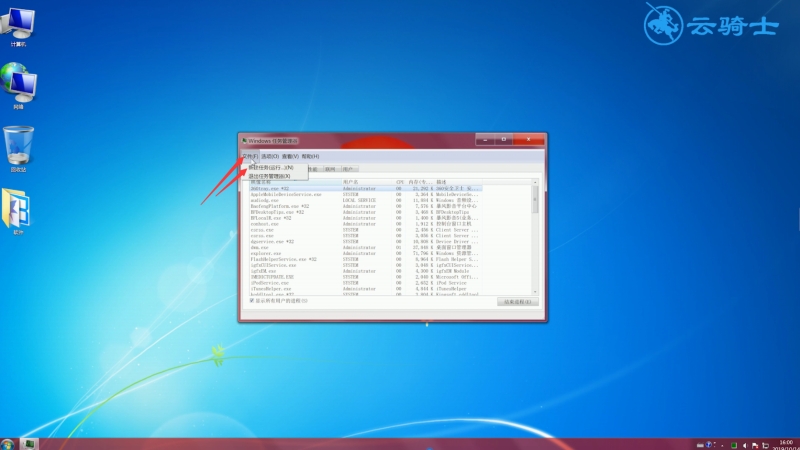Select the FlashHelperService.exe *32 process row

[x=365, y=259]
